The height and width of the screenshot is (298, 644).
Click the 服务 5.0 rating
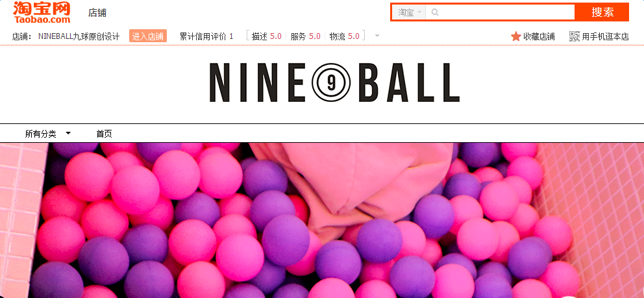(305, 36)
